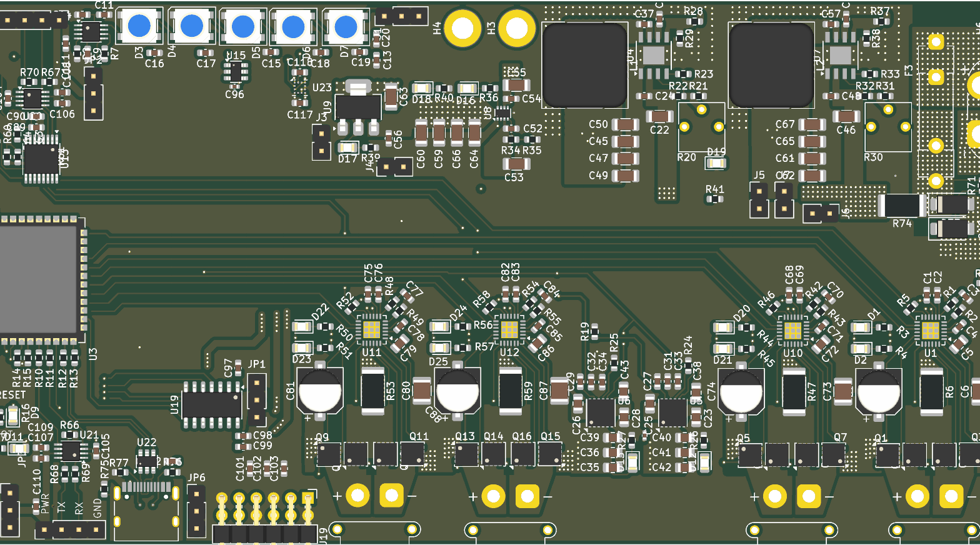Select the U12 QFN driver chip
This screenshot has height=545, width=980.
(x=509, y=329)
